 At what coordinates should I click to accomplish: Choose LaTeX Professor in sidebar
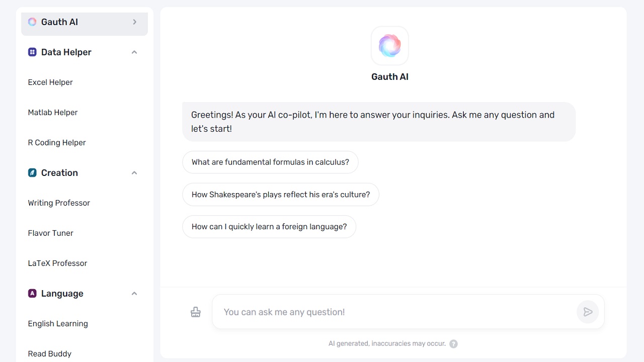click(57, 263)
